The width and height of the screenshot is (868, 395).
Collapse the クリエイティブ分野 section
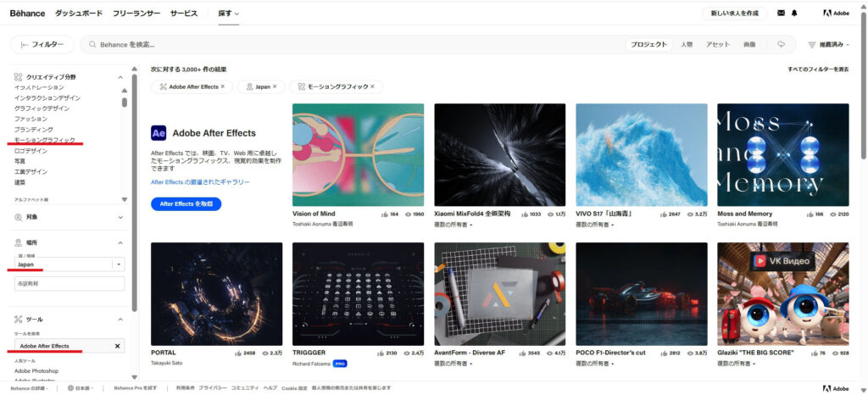click(120, 77)
